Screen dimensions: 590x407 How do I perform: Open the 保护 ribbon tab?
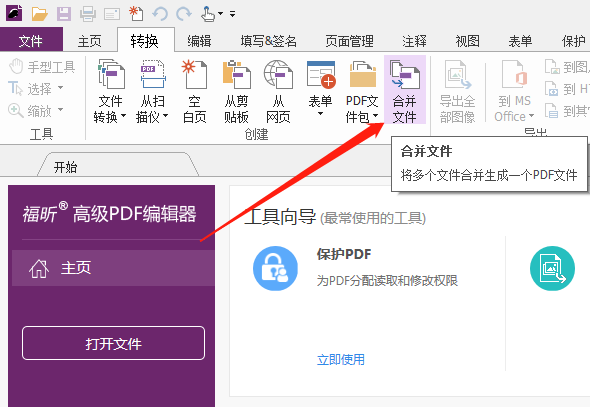tap(574, 41)
